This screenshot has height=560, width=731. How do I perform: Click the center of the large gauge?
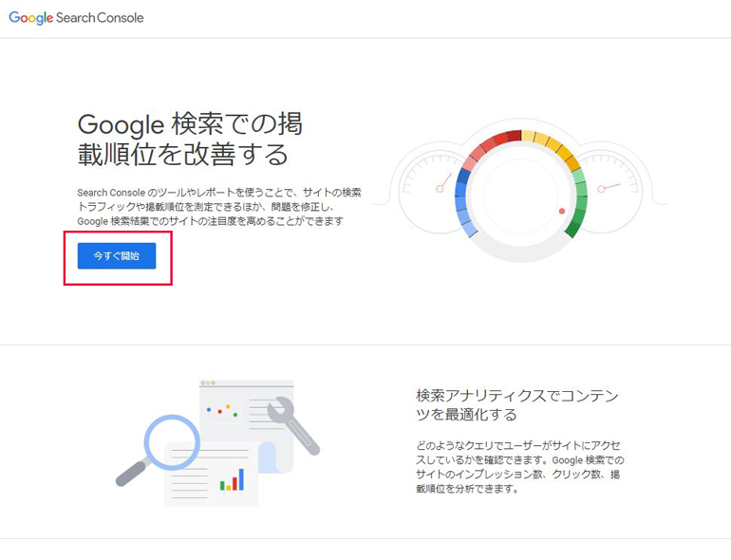pos(520,196)
